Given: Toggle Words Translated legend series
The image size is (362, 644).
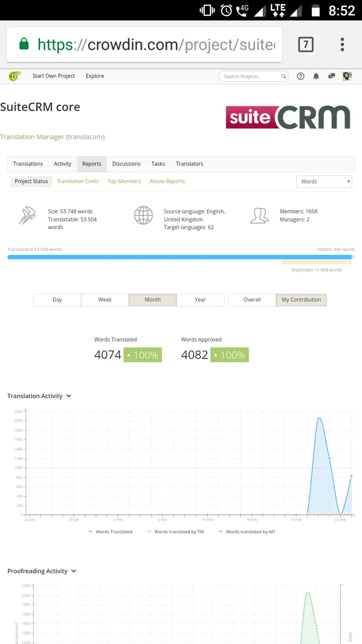Looking at the screenshot, I should [111, 532].
